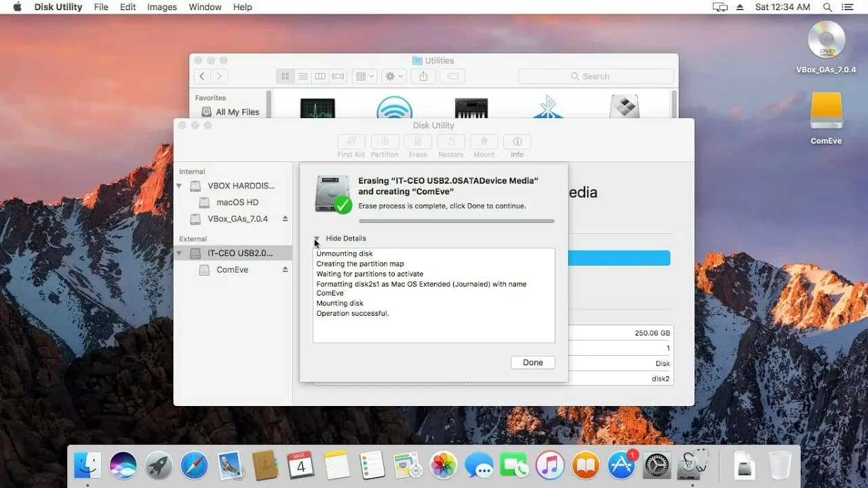The image size is (868, 488).
Task: Click the erase progress bar
Action: click(x=456, y=220)
